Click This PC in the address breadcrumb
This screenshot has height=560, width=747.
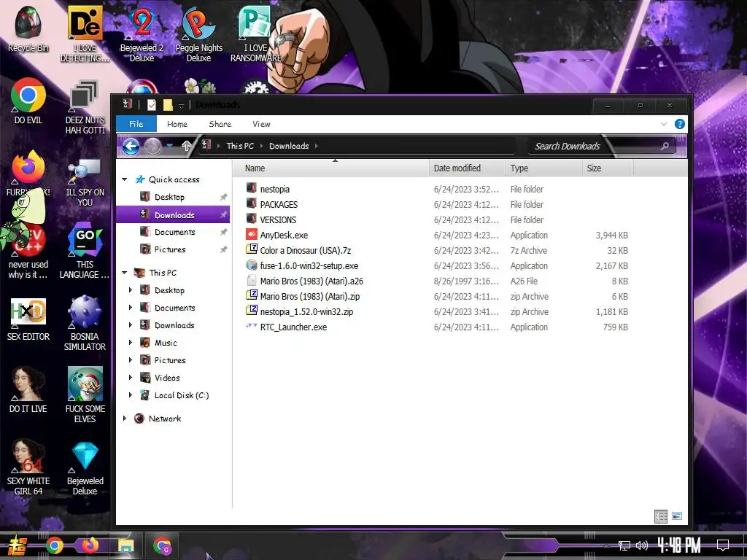[240, 146]
